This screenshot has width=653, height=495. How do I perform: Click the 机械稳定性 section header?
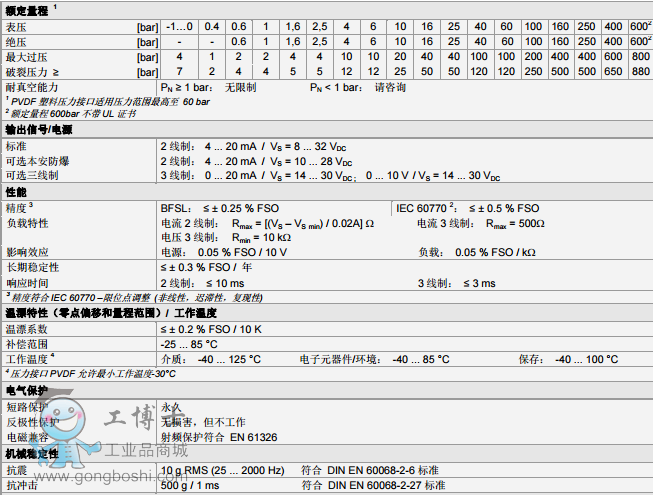point(32,454)
